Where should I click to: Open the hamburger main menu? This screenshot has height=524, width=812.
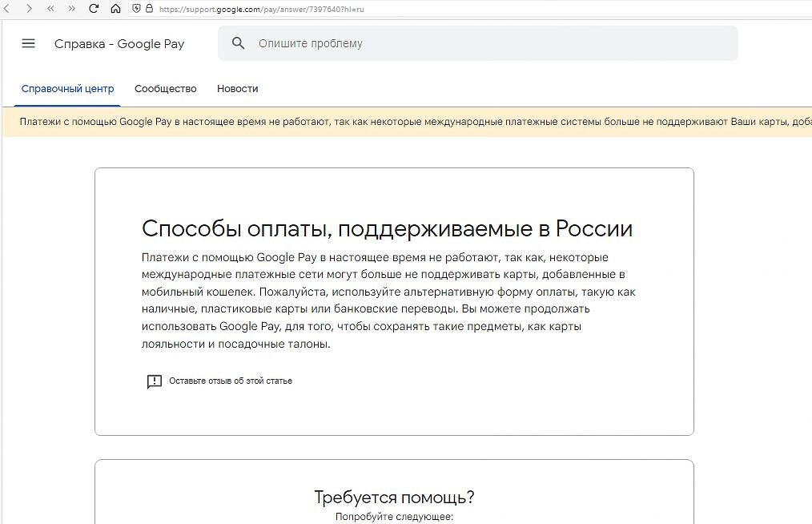[x=29, y=43]
